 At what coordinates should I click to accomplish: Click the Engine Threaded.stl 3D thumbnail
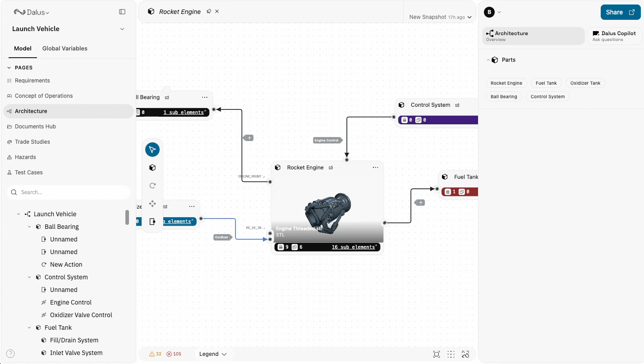coord(327,209)
